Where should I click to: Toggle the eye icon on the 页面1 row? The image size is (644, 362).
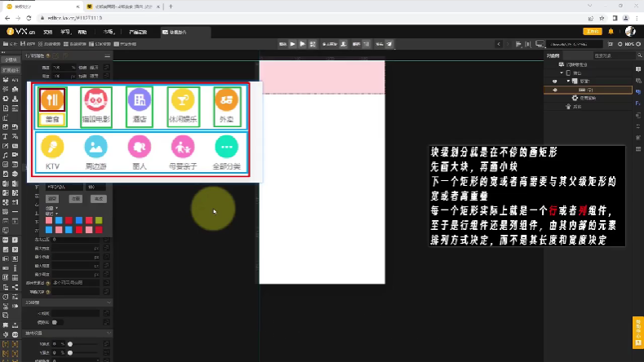(x=554, y=82)
